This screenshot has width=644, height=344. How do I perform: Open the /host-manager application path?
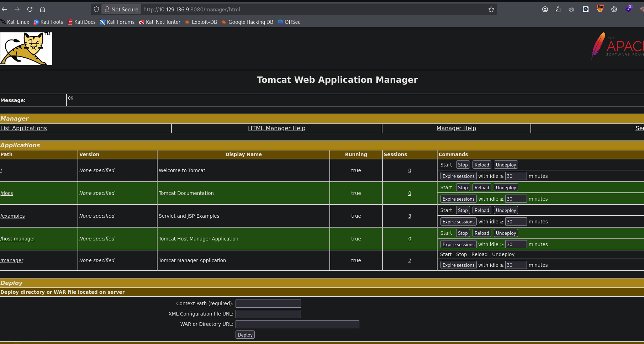(x=18, y=239)
